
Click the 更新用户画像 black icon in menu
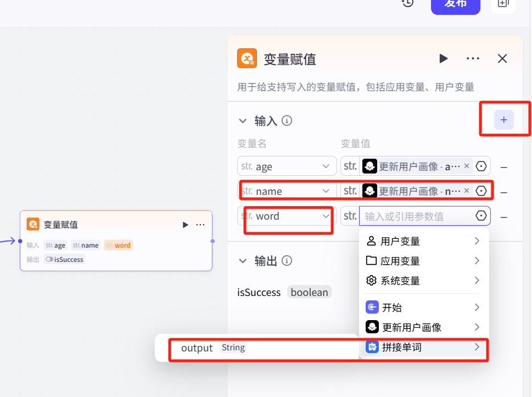click(372, 327)
